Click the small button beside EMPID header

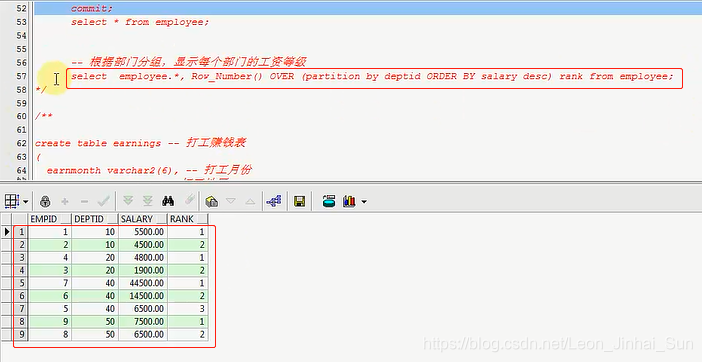tap(66, 219)
